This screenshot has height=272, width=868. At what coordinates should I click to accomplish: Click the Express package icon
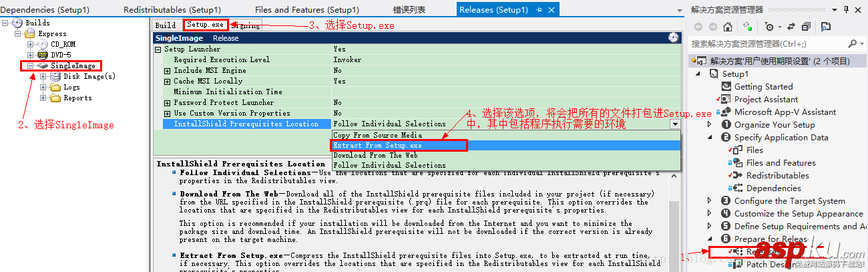[x=30, y=33]
